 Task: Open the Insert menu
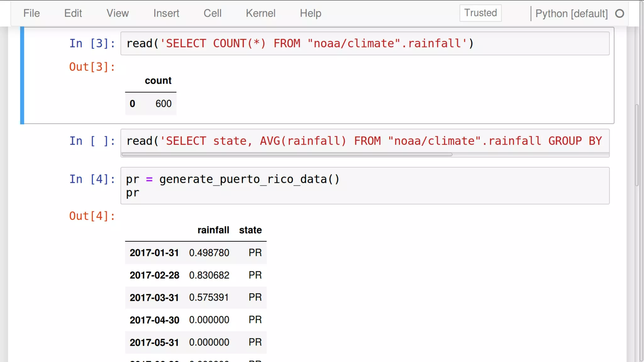[166, 13]
